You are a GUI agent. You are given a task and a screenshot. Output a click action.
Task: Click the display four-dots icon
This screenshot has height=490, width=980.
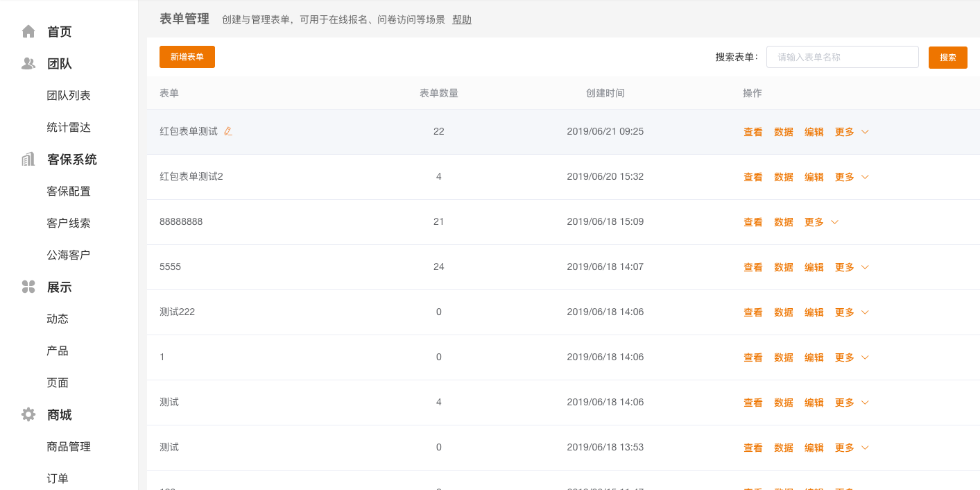click(x=28, y=287)
